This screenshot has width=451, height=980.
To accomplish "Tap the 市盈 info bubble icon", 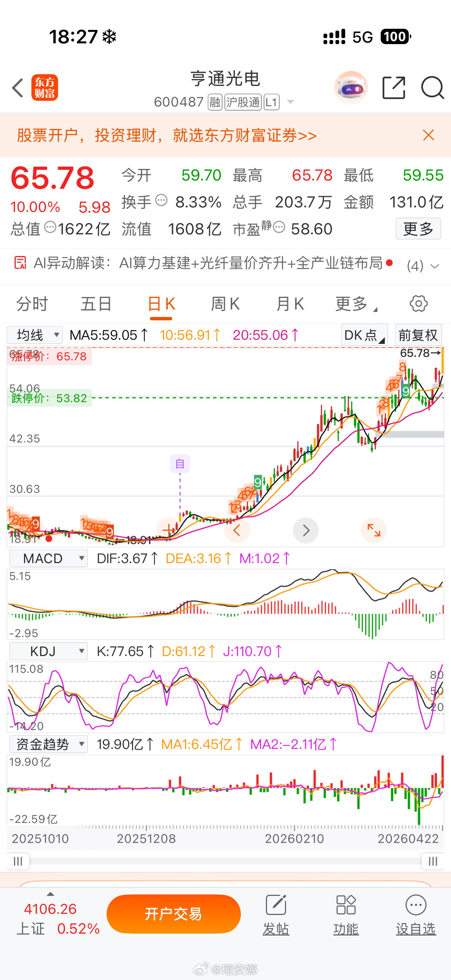I will [x=279, y=228].
